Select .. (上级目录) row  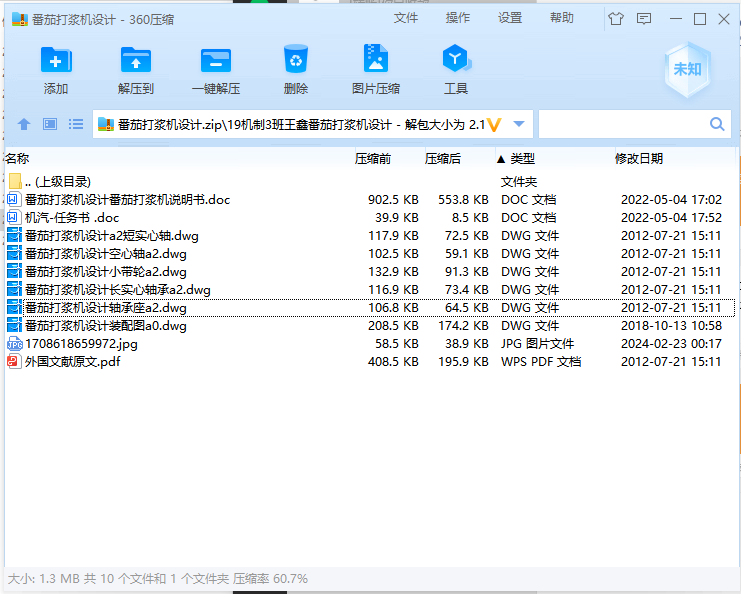[370, 181]
